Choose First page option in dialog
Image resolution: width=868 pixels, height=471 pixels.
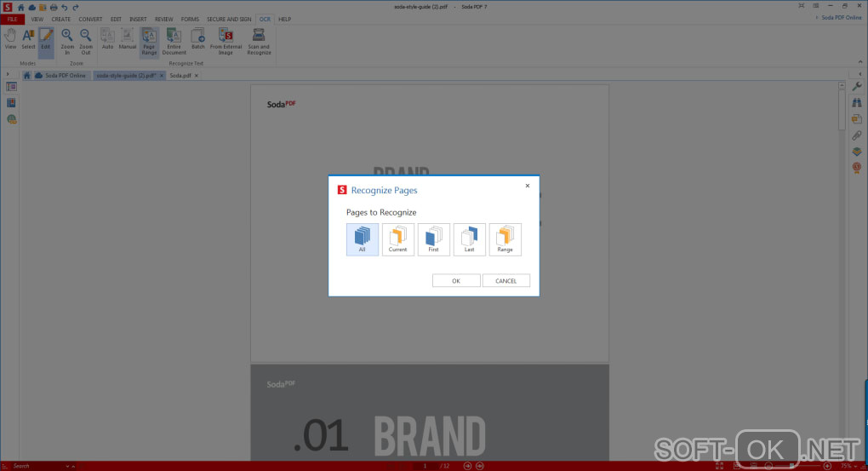[x=433, y=239]
